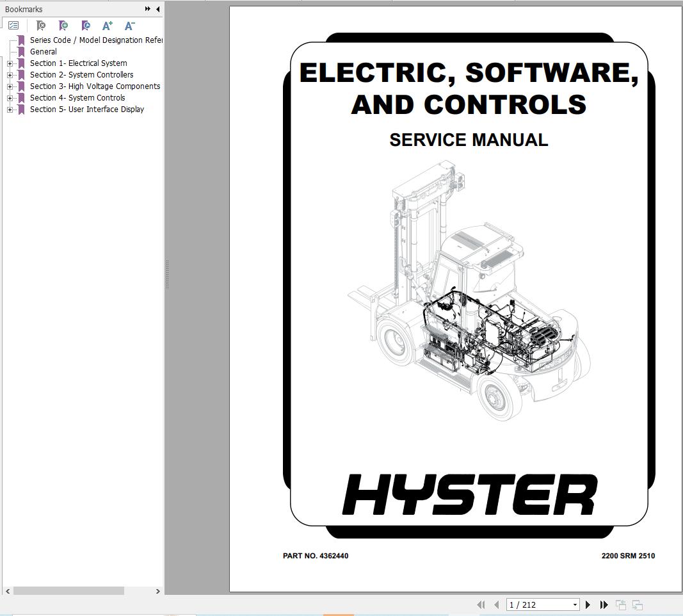Click the SERVICE MANUAL heading on page
The width and height of the screenshot is (683, 616).
click(x=469, y=140)
